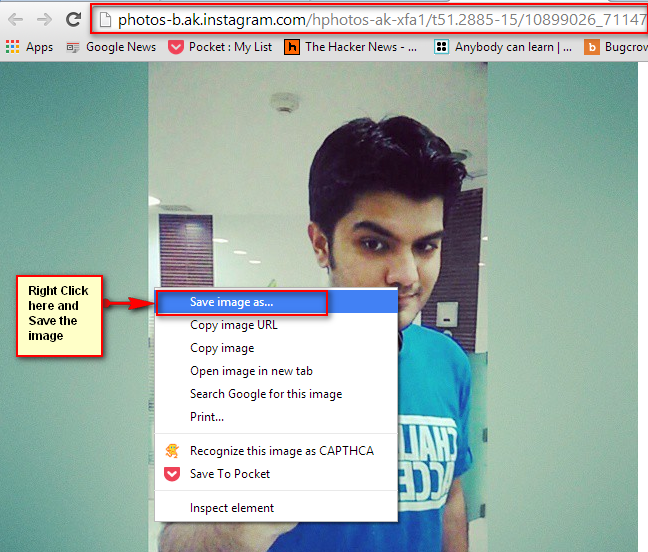Choose Save To Pocket entry
The width and height of the screenshot is (648, 552).
pos(276,474)
